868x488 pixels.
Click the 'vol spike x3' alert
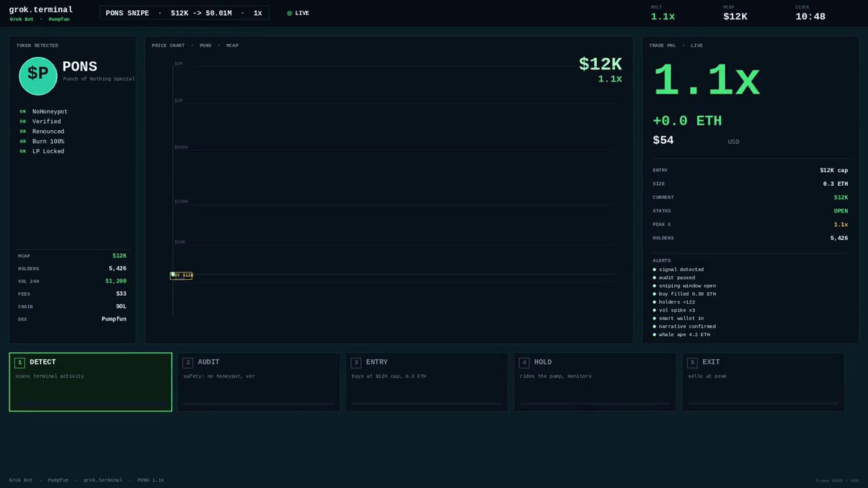673,310
